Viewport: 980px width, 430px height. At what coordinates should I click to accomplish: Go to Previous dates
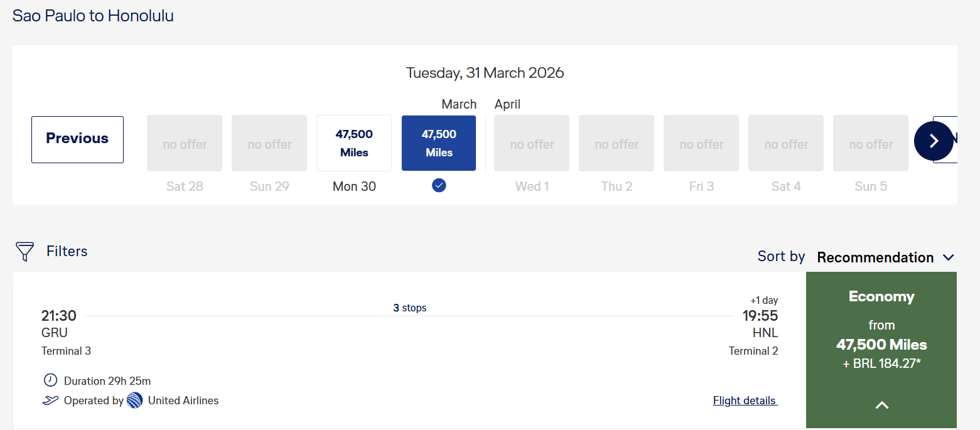click(x=77, y=139)
